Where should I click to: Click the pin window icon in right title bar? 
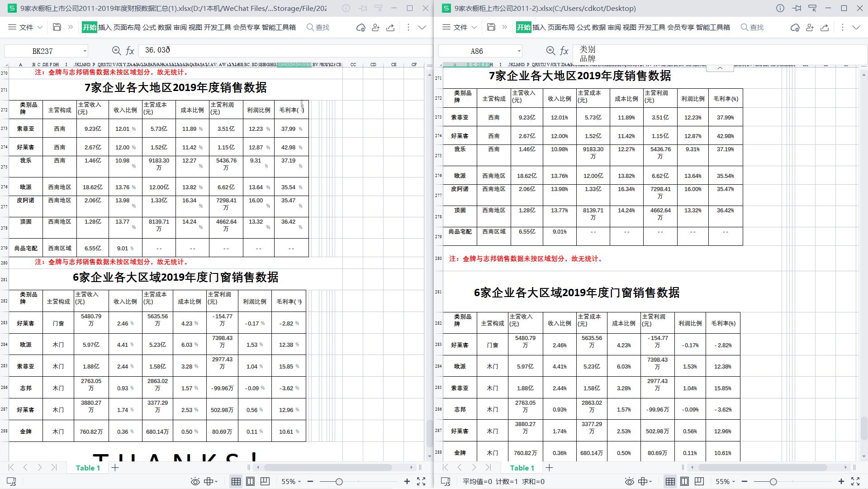coord(797,8)
